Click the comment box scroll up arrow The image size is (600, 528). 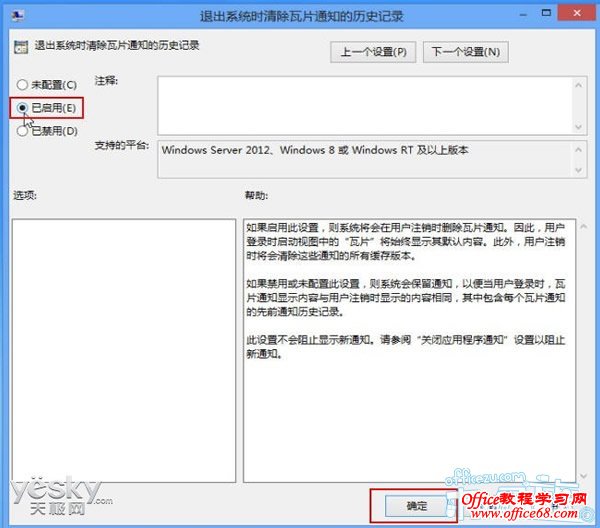pos(579,85)
